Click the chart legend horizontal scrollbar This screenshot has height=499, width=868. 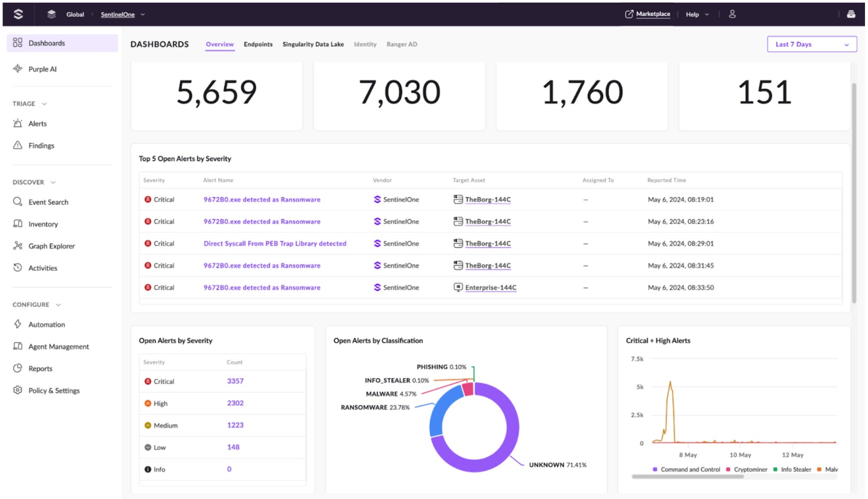pos(687,477)
